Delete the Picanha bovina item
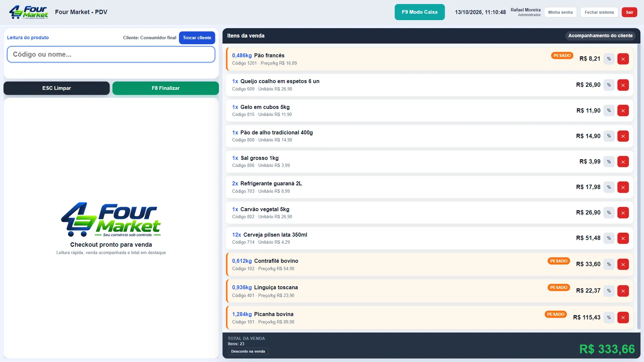 (x=623, y=317)
